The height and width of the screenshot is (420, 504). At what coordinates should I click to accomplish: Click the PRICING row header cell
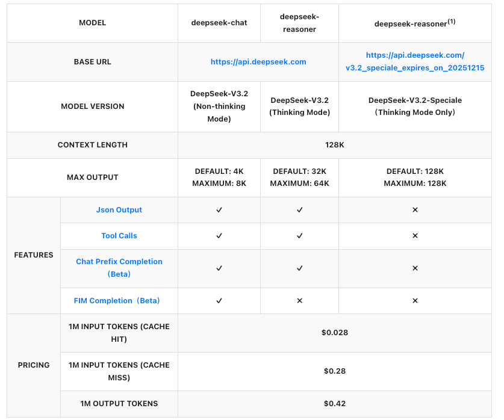[x=34, y=365]
